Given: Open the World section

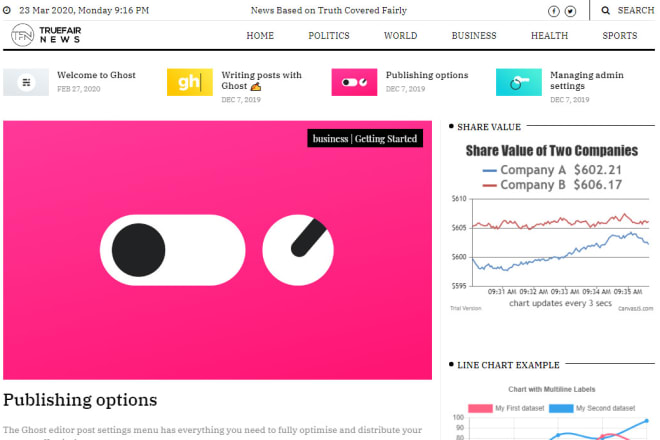Looking at the screenshot, I should click(x=400, y=36).
